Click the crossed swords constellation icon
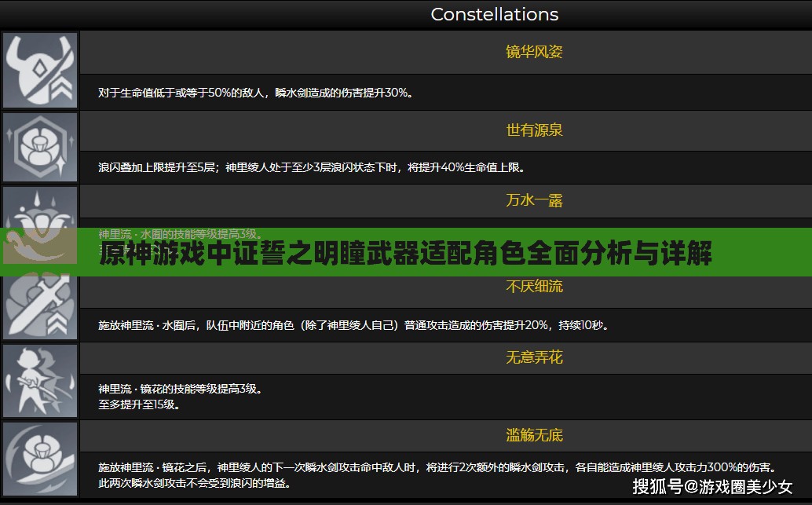The width and height of the screenshot is (812, 505). (40, 306)
